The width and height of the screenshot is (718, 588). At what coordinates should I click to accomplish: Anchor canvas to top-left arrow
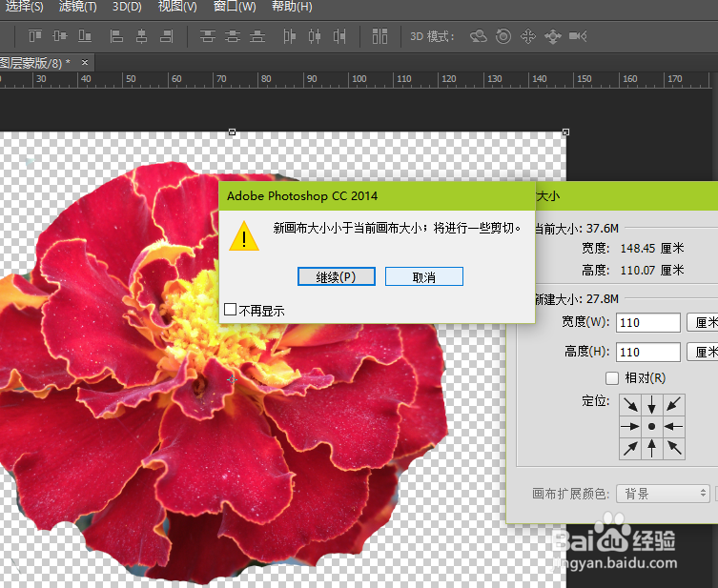tap(630, 404)
